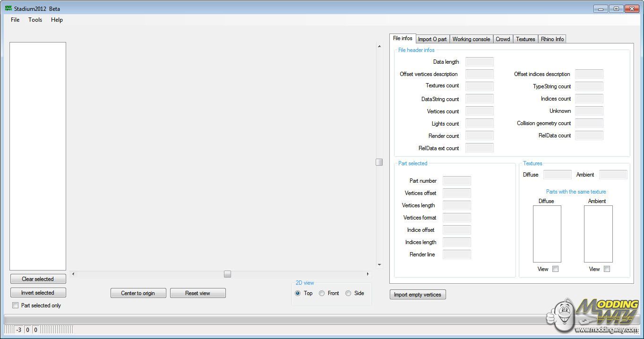Viewport: 644px width, 339px height.
Task: Open the Tools menu
Action: click(x=35, y=20)
